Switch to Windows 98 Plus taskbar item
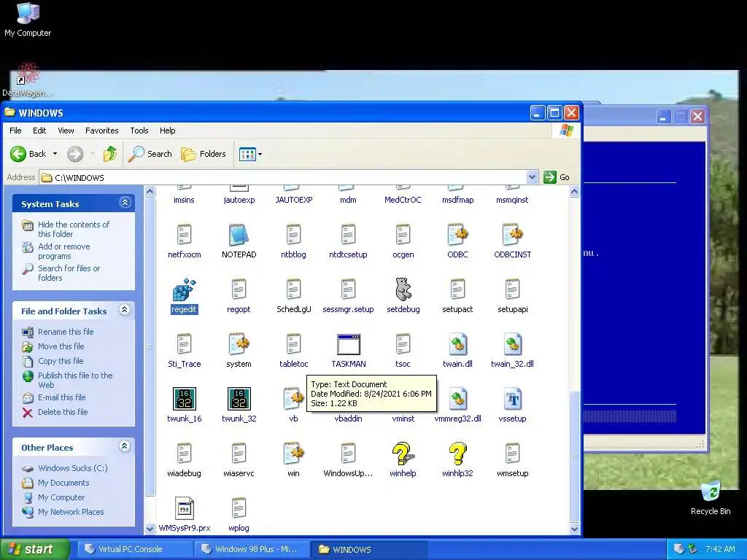Image resolution: width=747 pixels, height=560 pixels. tap(251, 549)
